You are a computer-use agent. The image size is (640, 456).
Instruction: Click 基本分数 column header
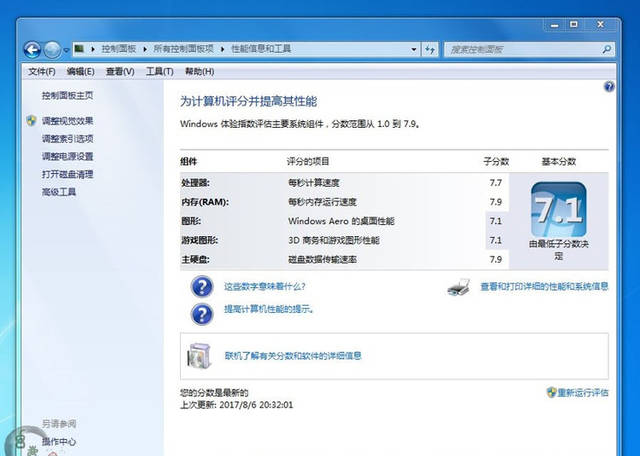(558, 162)
